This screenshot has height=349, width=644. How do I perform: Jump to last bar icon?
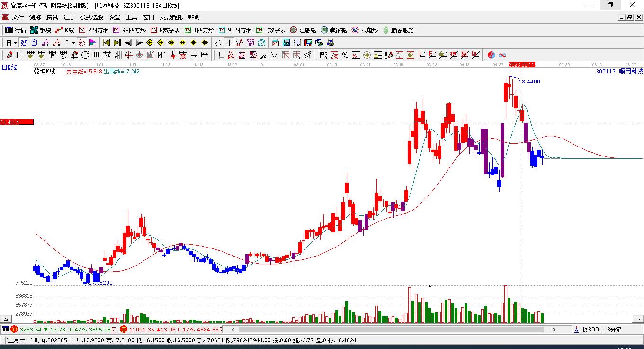(x=117, y=43)
